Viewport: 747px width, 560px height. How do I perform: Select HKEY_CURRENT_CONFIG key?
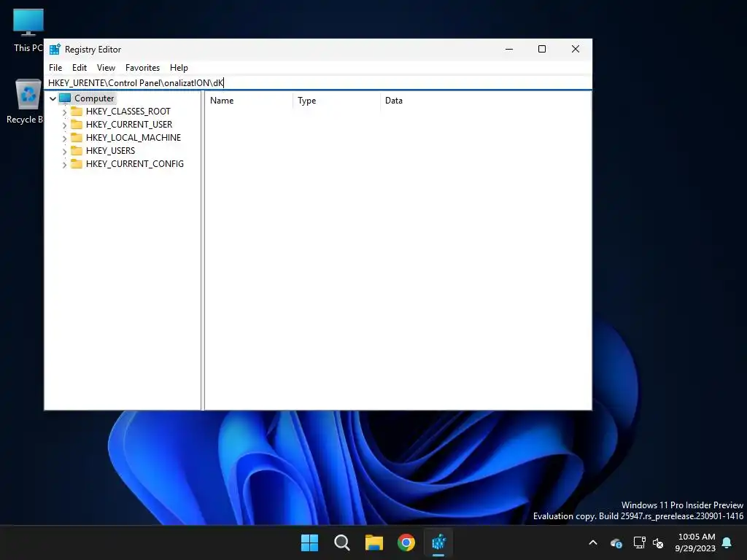point(134,164)
